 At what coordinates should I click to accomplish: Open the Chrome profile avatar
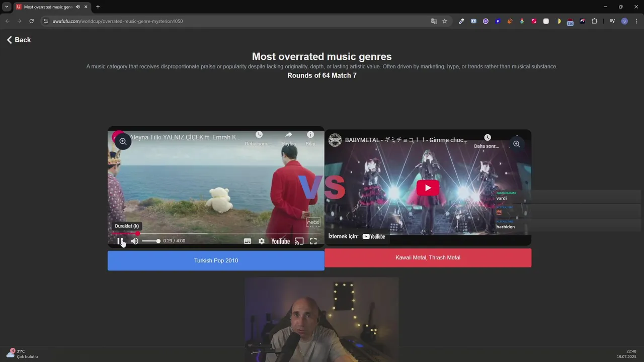pos(624,21)
